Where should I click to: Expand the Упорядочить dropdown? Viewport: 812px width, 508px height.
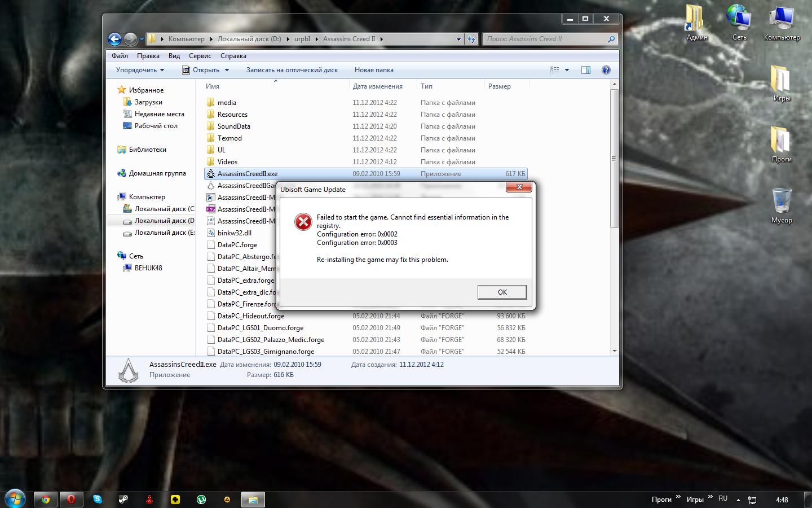(140, 70)
